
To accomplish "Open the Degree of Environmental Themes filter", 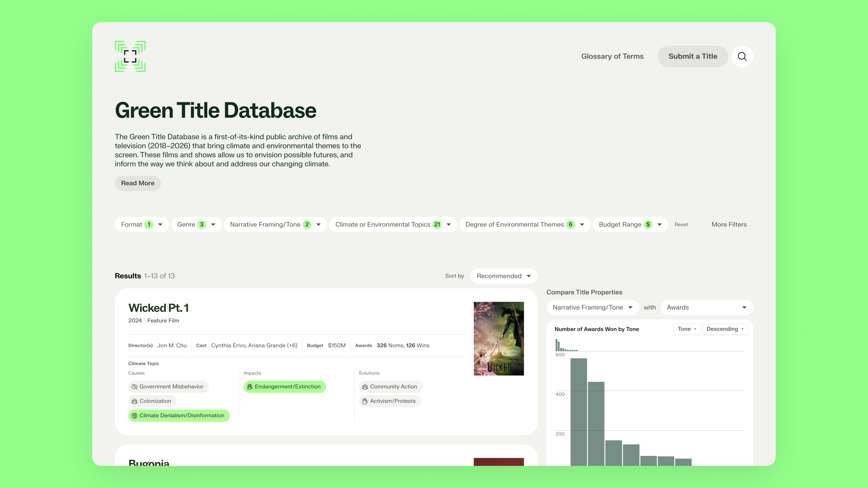I will pyautogui.click(x=525, y=225).
